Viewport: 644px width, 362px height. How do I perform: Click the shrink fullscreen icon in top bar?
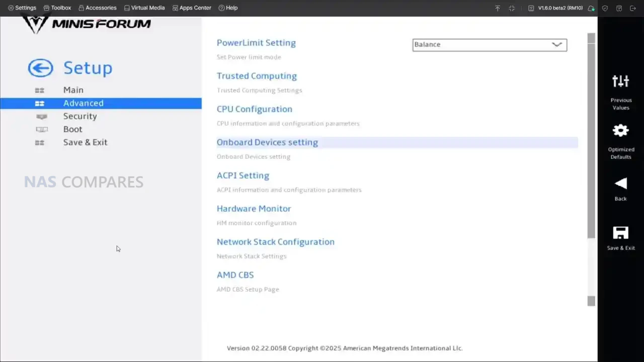(512, 8)
